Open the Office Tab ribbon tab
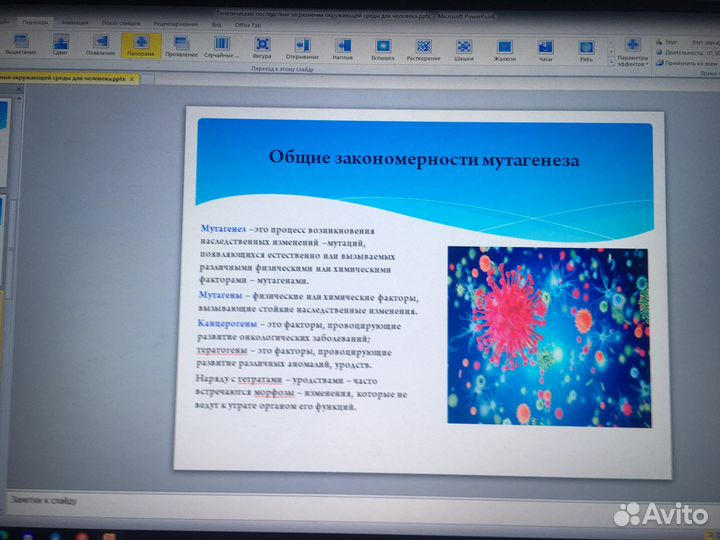Viewport: 720px width, 540px height. [x=248, y=25]
